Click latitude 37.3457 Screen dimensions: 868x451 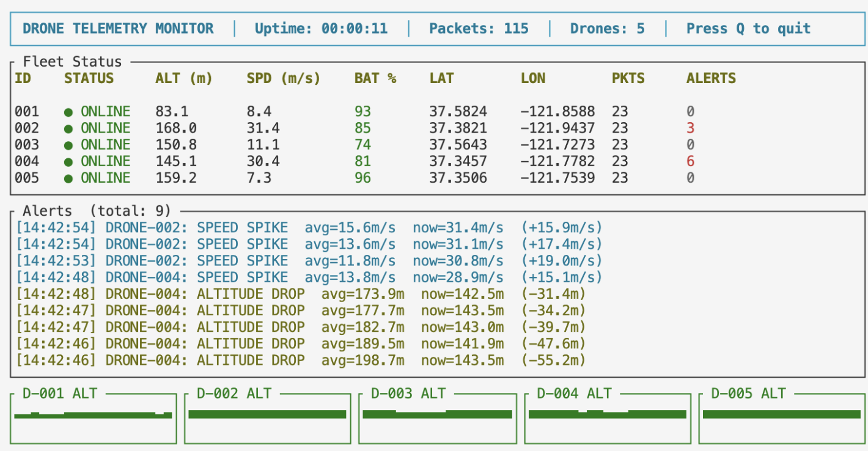click(x=458, y=161)
